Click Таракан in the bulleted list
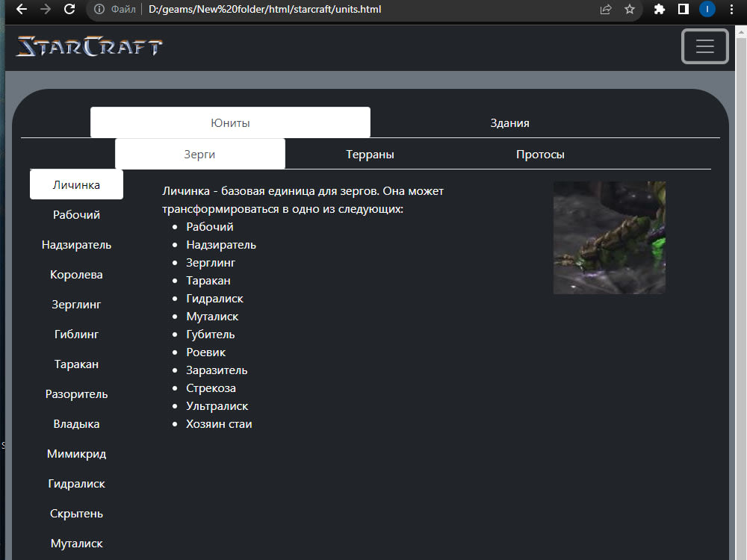The width and height of the screenshot is (747, 560). point(208,281)
